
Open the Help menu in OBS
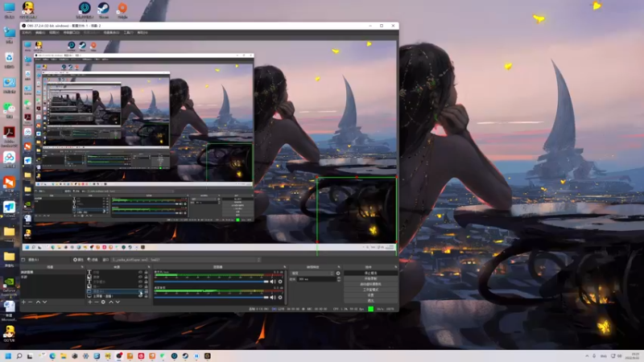click(142, 32)
